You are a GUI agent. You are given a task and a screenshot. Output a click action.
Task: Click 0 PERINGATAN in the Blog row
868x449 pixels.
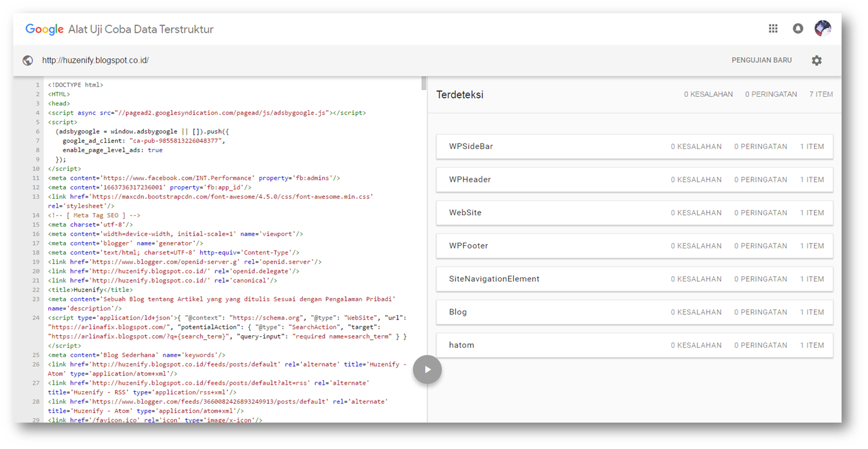pyautogui.click(x=760, y=312)
